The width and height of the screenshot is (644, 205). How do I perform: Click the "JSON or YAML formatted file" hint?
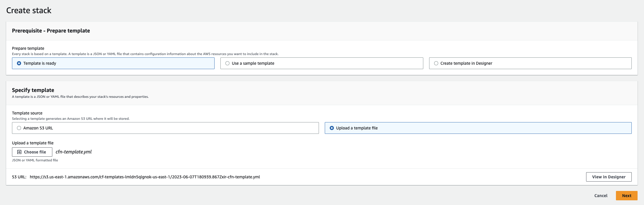pyautogui.click(x=35, y=160)
